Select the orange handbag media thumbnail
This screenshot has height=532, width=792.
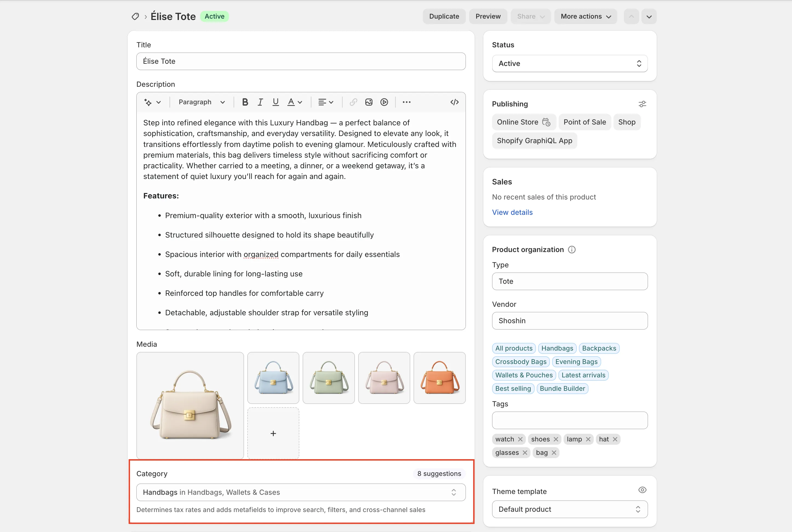tap(439, 378)
